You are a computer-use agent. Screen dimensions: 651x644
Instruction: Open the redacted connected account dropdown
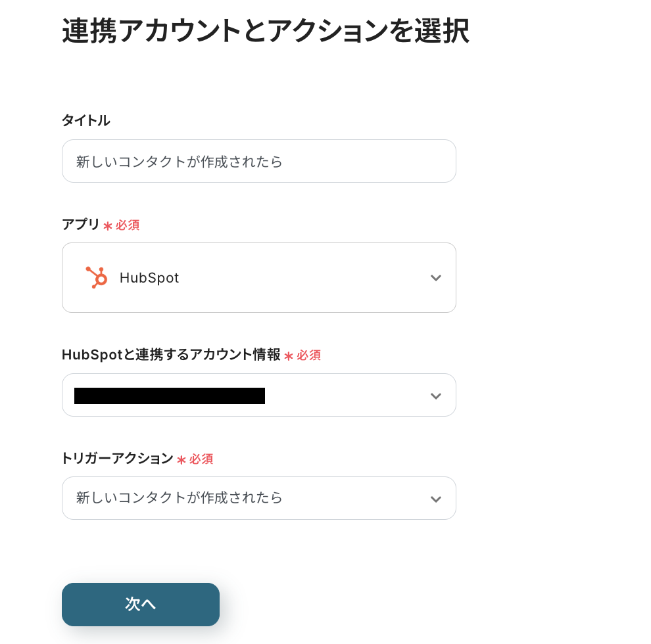(x=258, y=395)
